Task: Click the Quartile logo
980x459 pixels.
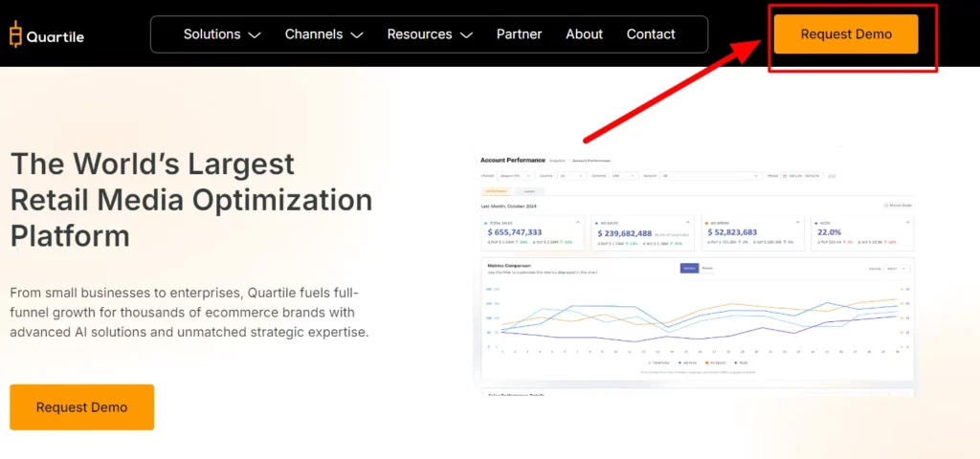Action: [47, 35]
